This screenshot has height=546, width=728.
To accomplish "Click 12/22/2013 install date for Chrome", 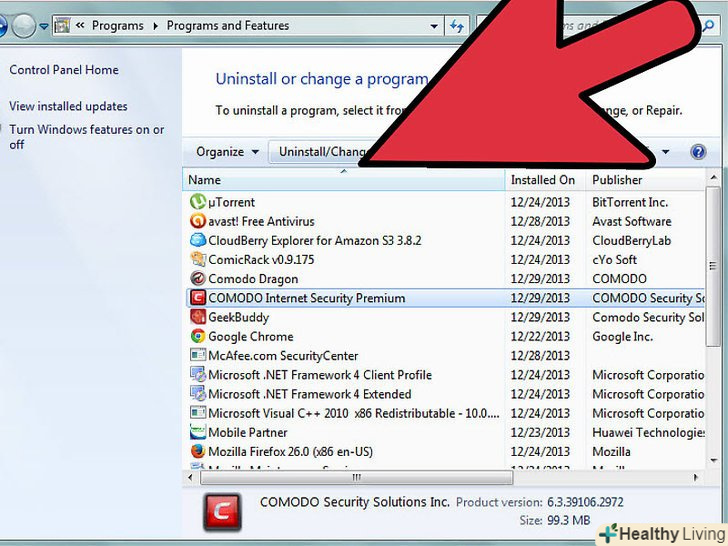I will (540, 336).
